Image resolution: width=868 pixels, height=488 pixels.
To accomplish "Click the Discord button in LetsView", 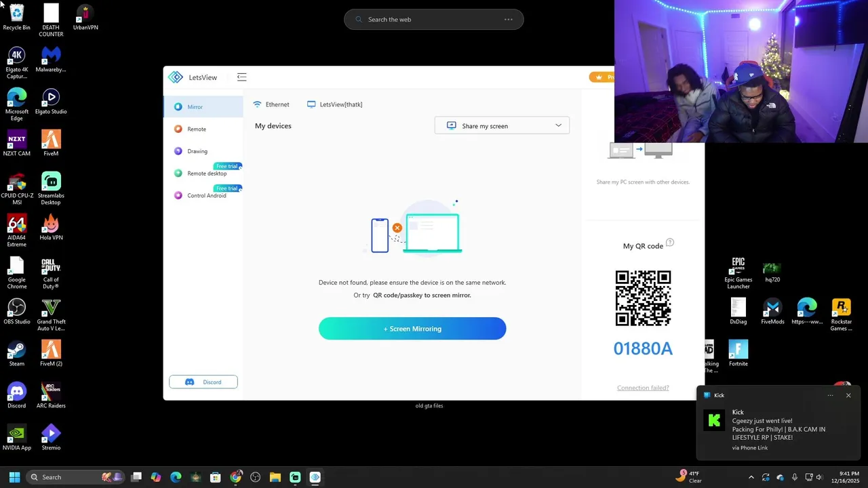I will pyautogui.click(x=203, y=382).
